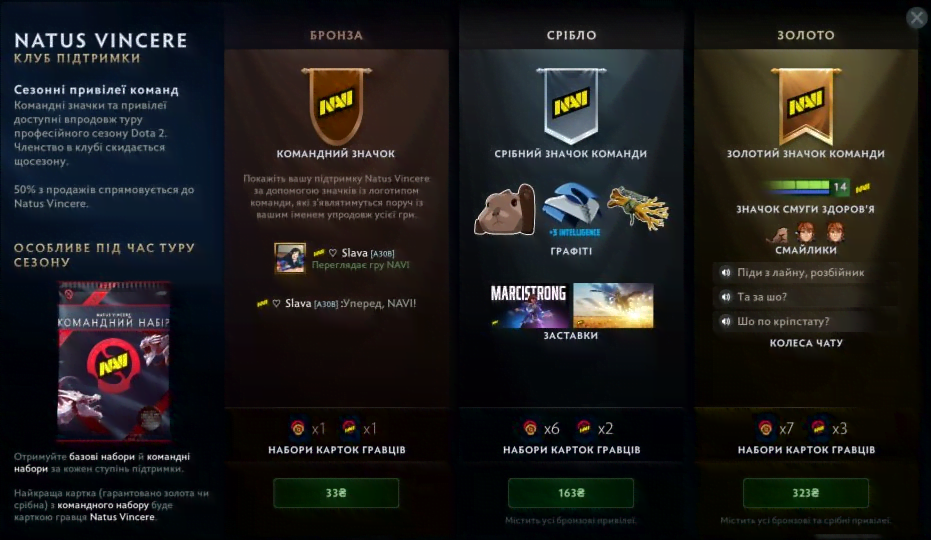Click the Natus Vincere team card pack image
The height and width of the screenshot is (540, 931).
coord(114,362)
